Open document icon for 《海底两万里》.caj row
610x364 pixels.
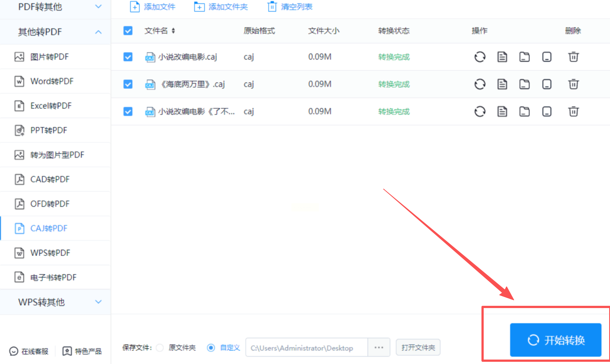tap(502, 84)
